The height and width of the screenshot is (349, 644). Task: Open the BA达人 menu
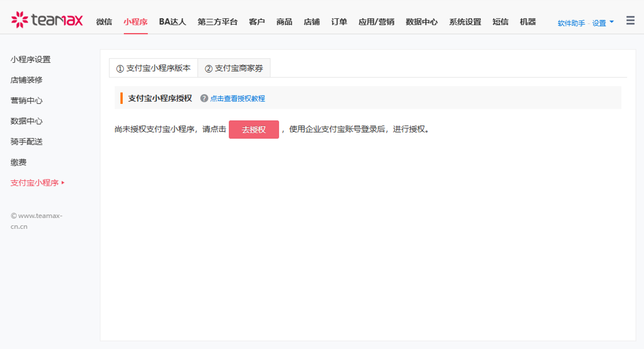172,22
